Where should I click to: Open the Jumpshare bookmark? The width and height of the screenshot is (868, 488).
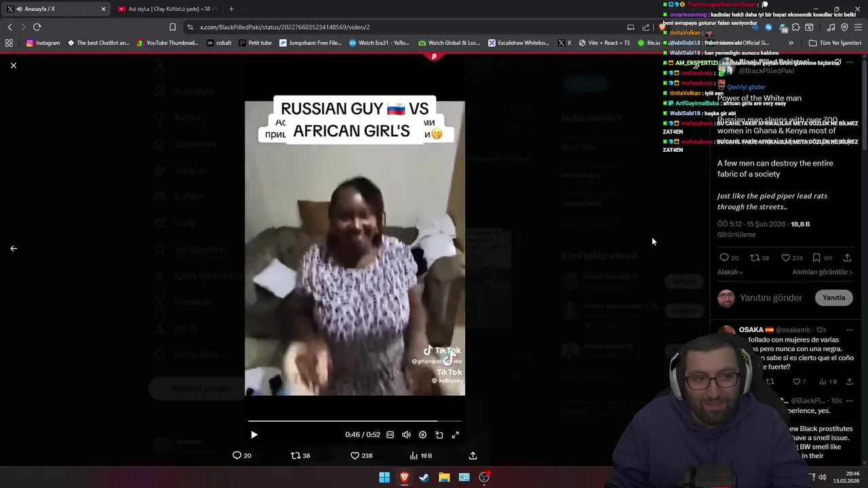click(310, 43)
